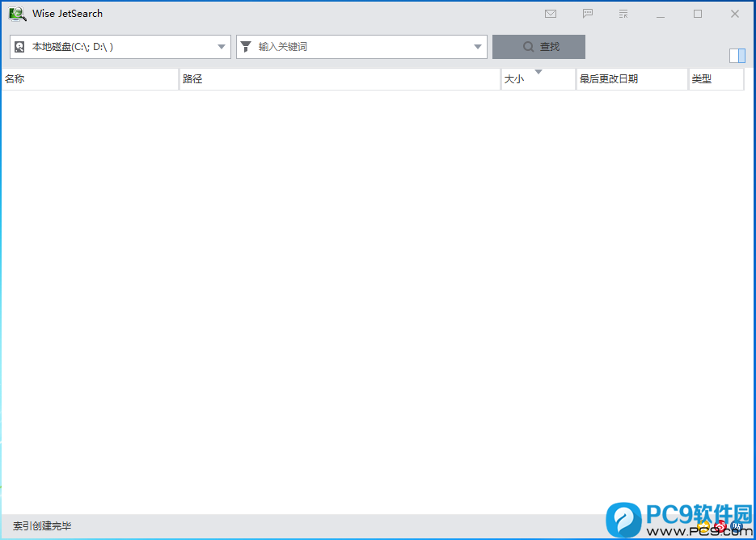
Task: Click the 查找 search button
Action: pyautogui.click(x=538, y=47)
